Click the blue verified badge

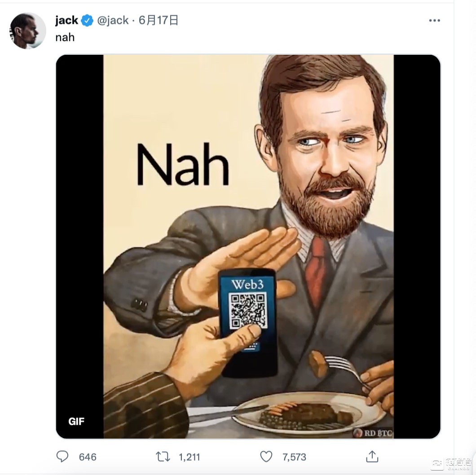[x=87, y=21]
